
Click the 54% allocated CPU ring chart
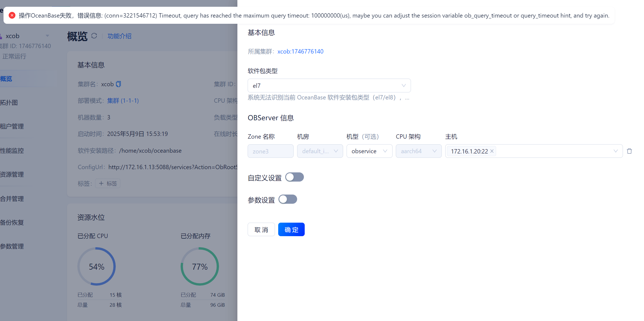pos(97,266)
